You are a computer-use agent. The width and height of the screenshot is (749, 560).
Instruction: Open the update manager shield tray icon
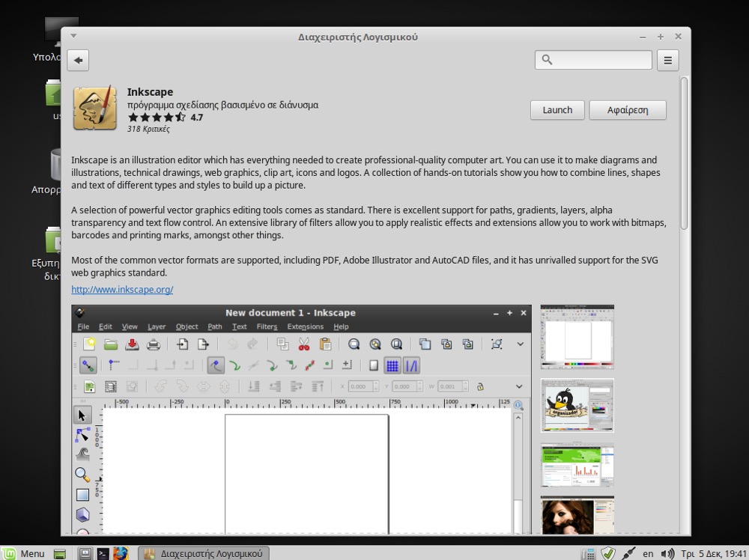coord(608,553)
